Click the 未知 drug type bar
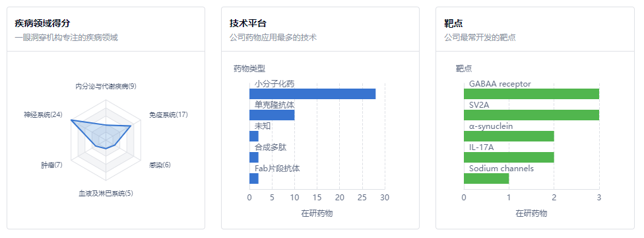Image resolution: width=644 pixels, height=238 pixels. 254,136
